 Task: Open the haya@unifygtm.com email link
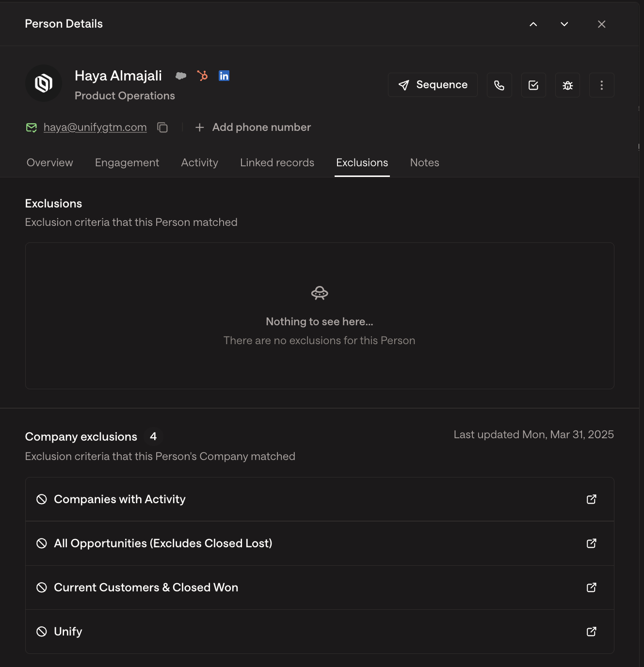pyautogui.click(x=95, y=127)
